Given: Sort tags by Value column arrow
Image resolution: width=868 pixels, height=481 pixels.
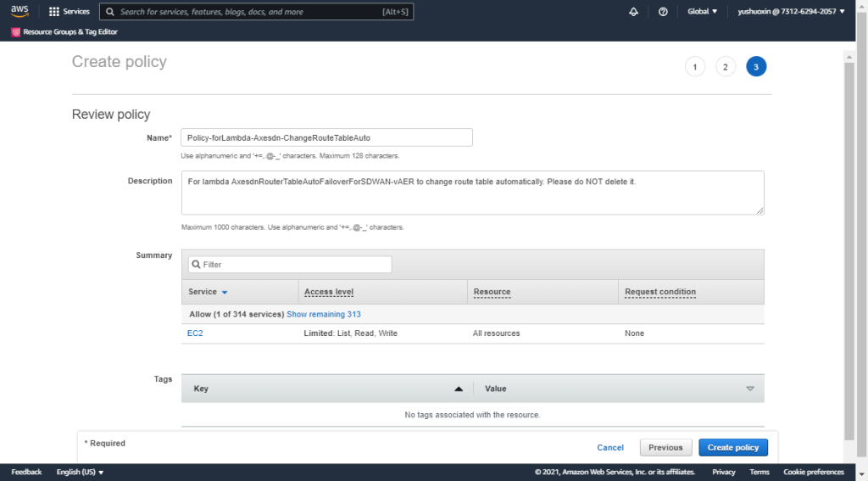Looking at the screenshot, I should [x=749, y=389].
